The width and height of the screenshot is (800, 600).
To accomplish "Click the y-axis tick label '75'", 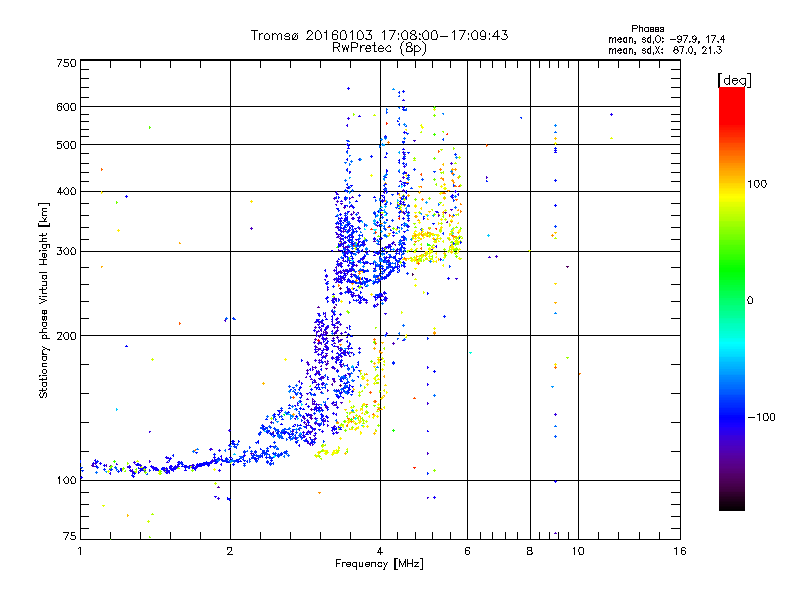I will point(70,536).
